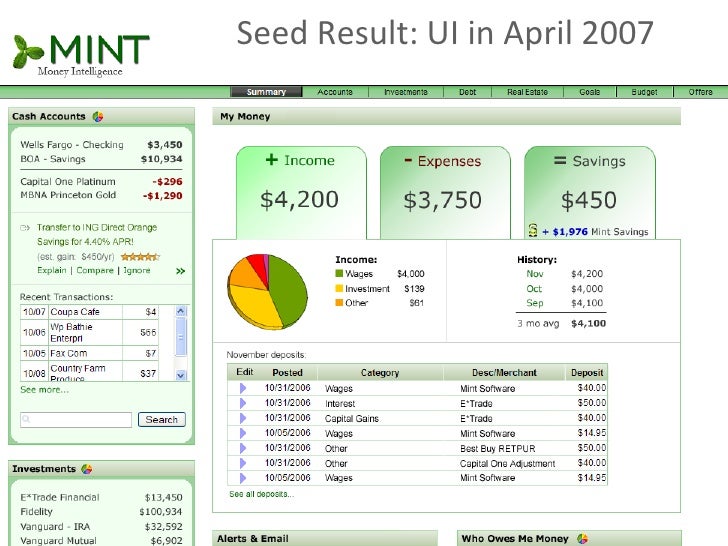Click the Compare link

[x=95, y=270]
